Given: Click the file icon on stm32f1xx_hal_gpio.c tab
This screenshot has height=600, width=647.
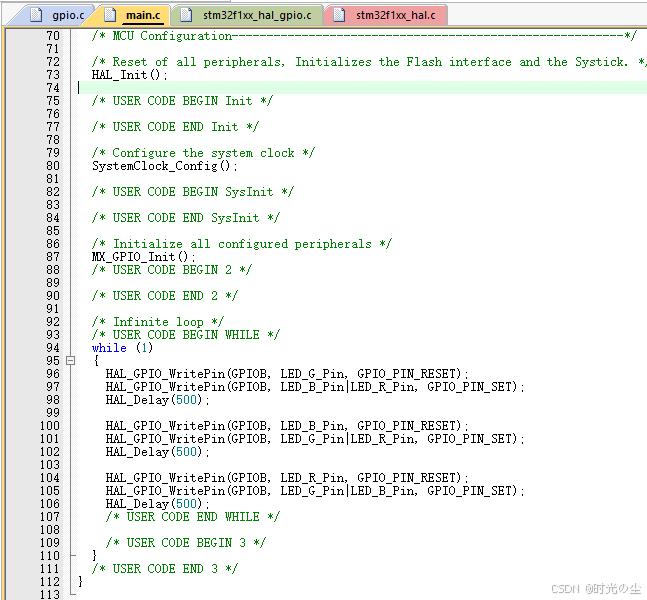Looking at the screenshot, I should (187, 15).
